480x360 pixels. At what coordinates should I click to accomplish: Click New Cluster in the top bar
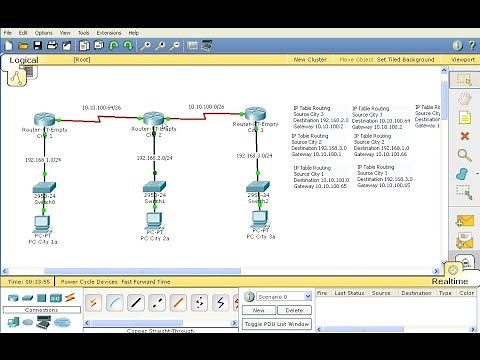310,60
